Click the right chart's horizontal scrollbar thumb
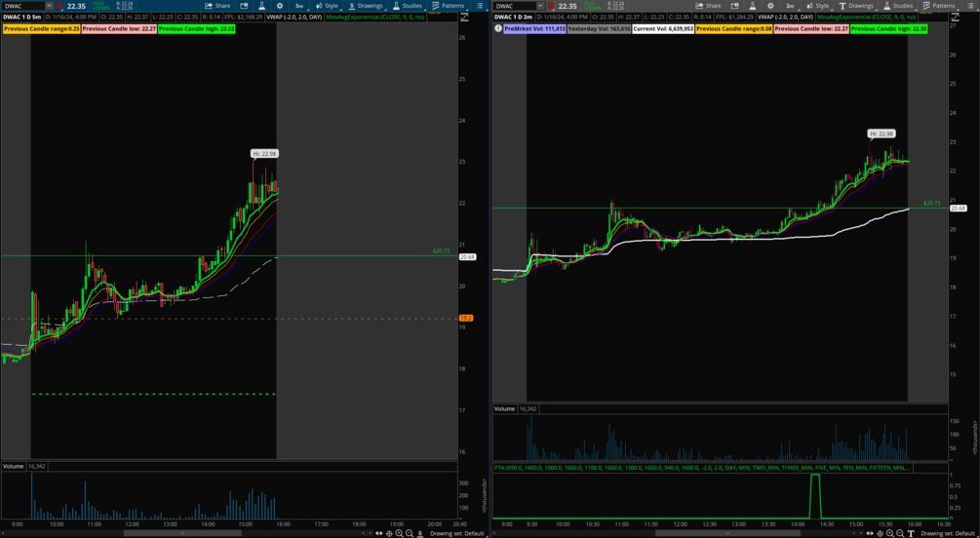 click(727, 533)
